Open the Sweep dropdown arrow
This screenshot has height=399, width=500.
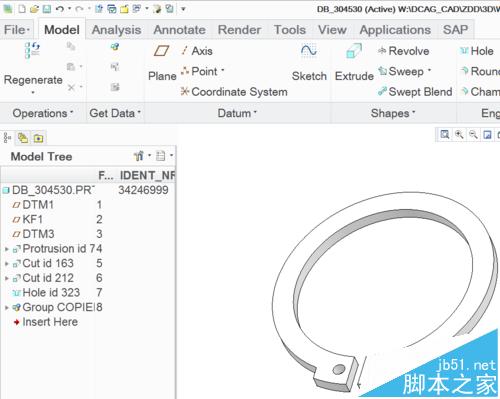[x=429, y=71]
